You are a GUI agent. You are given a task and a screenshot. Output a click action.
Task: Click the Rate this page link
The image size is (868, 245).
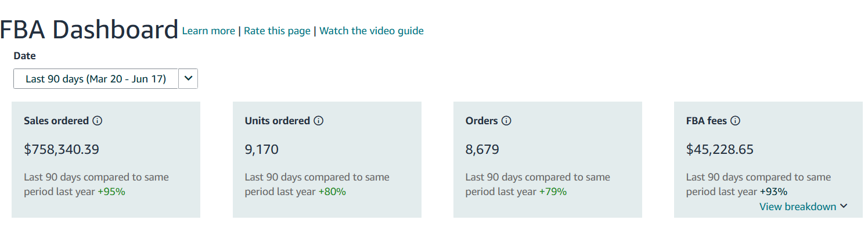pyautogui.click(x=277, y=31)
